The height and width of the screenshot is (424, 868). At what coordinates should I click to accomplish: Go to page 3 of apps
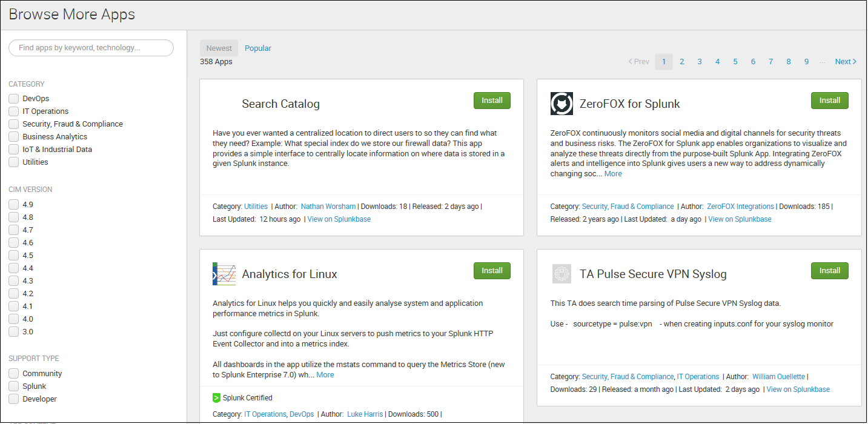pyautogui.click(x=700, y=62)
